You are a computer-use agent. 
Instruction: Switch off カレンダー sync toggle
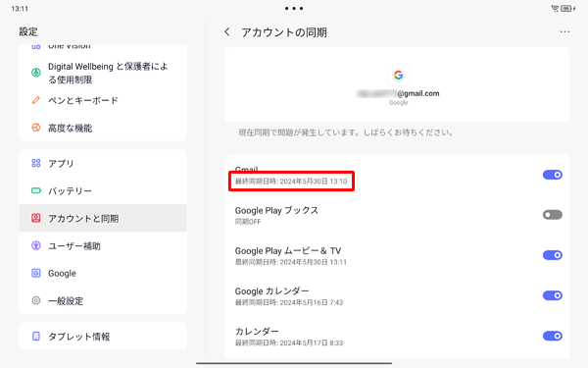click(x=553, y=336)
